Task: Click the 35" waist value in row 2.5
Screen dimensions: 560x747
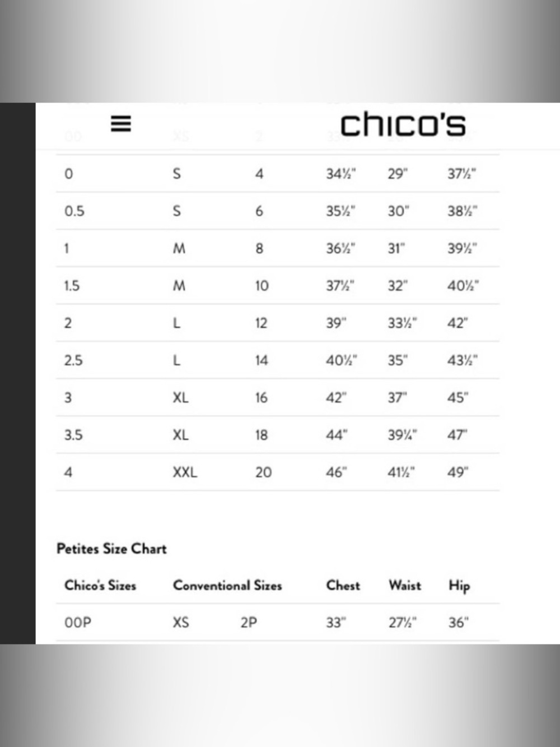Action: [398, 360]
